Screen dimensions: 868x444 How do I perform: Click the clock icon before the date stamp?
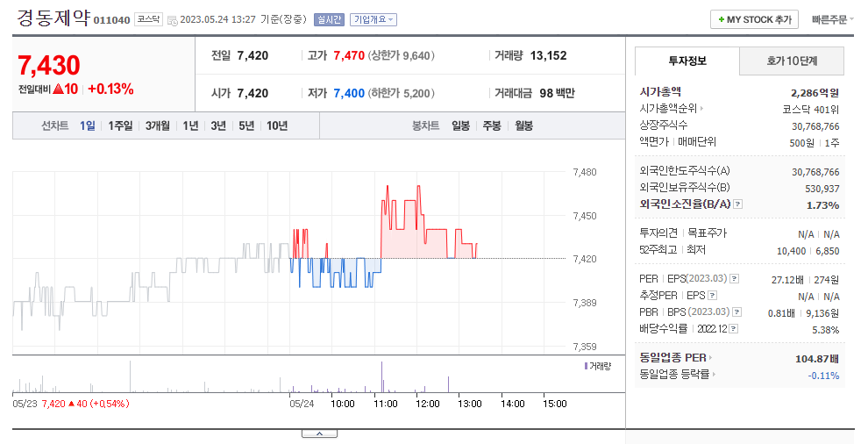tap(172, 20)
